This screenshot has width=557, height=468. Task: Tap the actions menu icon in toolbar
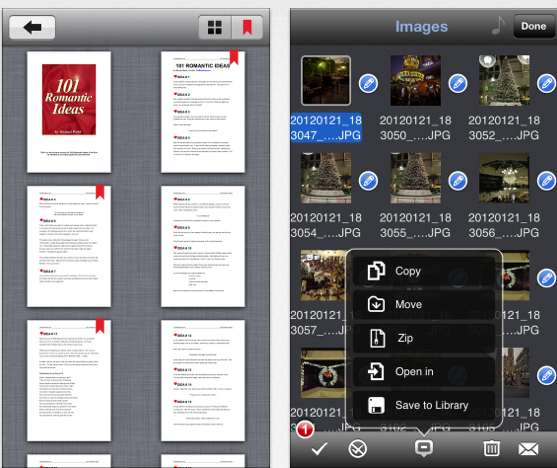point(424,448)
